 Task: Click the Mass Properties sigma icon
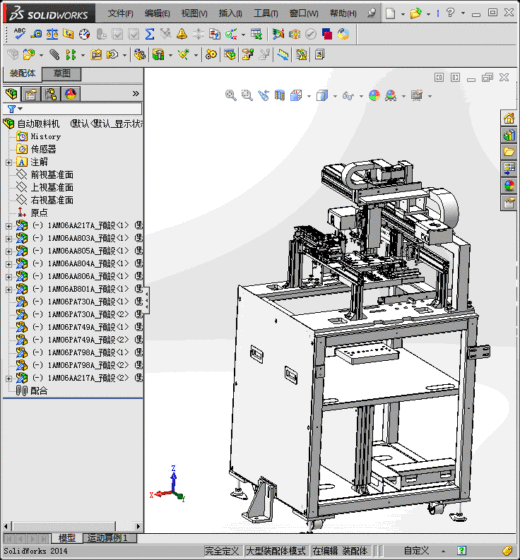pyautogui.click(x=150, y=34)
